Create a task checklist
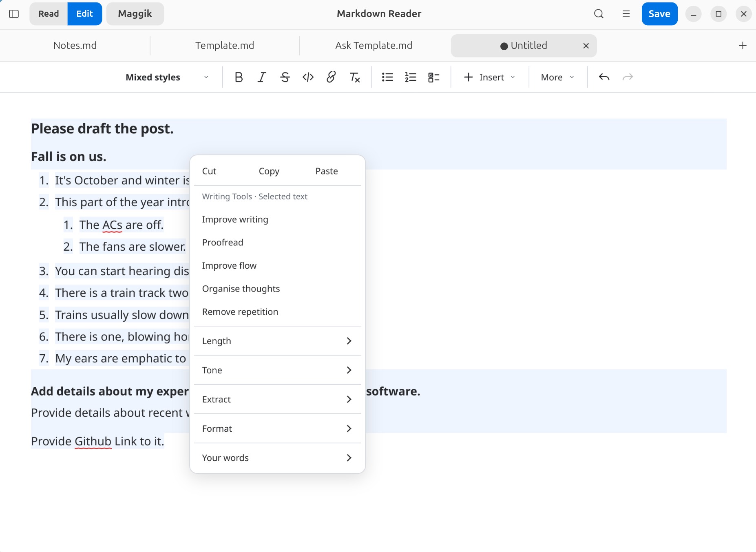The height and width of the screenshot is (552, 756). [434, 77]
